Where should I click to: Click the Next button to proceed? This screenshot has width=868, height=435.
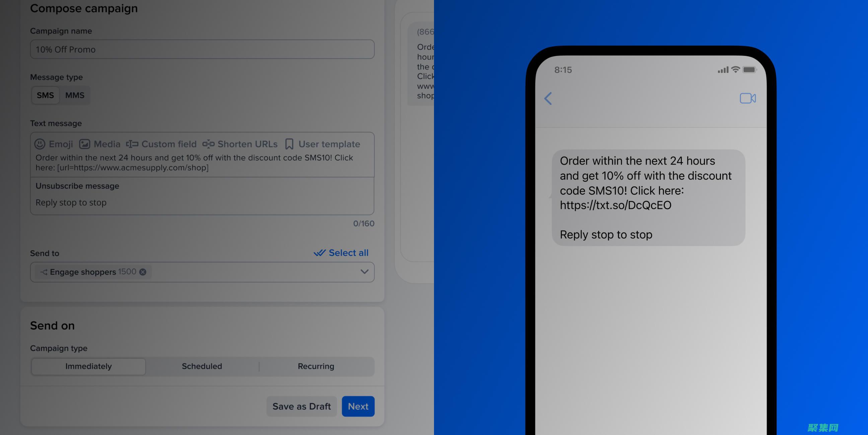click(358, 406)
